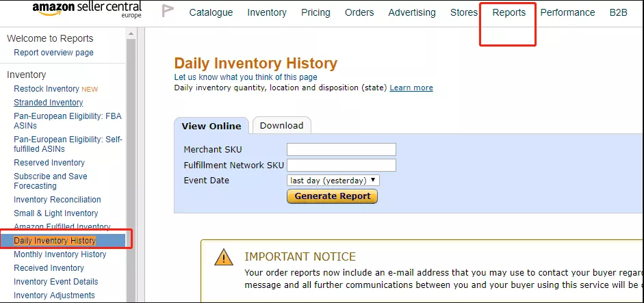The image size is (644, 303).
Task: Click the flag icon in header
Action: pos(168,11)
